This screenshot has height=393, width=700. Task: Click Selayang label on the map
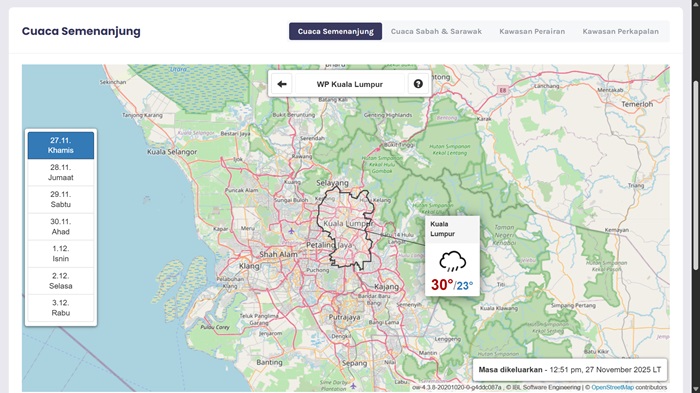click(333, 183)
